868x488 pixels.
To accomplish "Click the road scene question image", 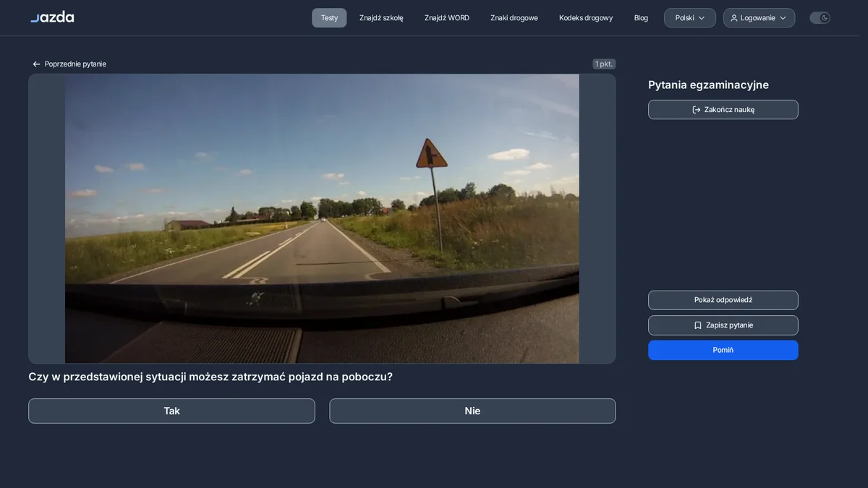I will pos(322,218).
